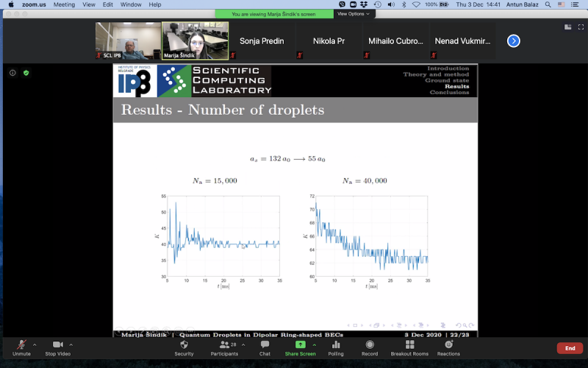Click the Scientific Computing Laboratory logo
Viewport: 588px width, 368px height.
point(214,81)
